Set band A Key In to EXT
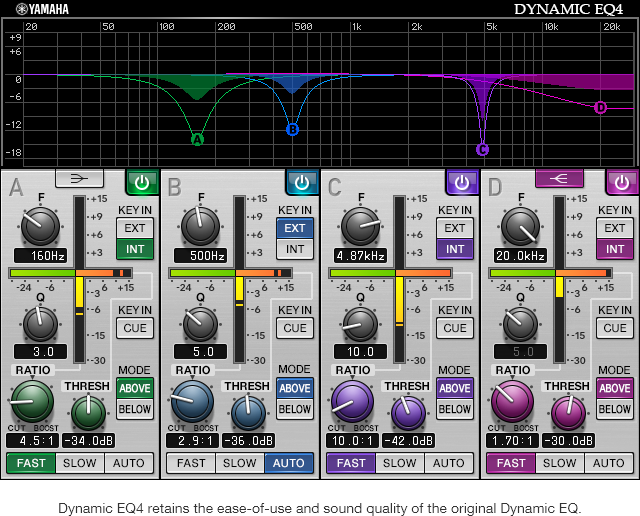Image resolution: width=640 pixels, height=516 pixels. point(135,228)
